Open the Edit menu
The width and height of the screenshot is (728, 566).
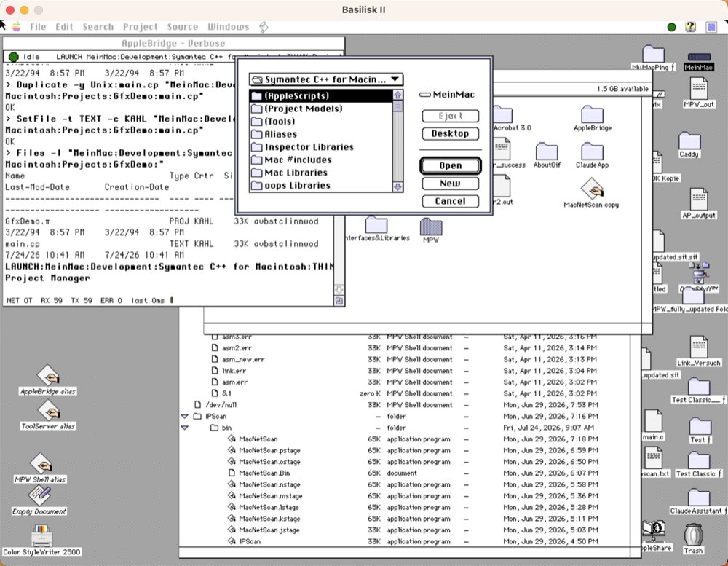pos(64,27)
